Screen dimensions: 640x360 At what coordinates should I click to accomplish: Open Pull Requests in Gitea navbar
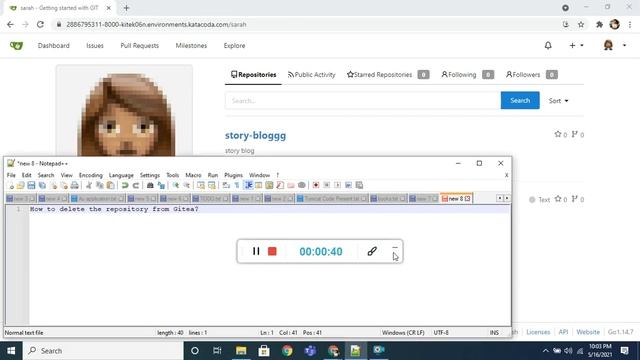point(139,45)
